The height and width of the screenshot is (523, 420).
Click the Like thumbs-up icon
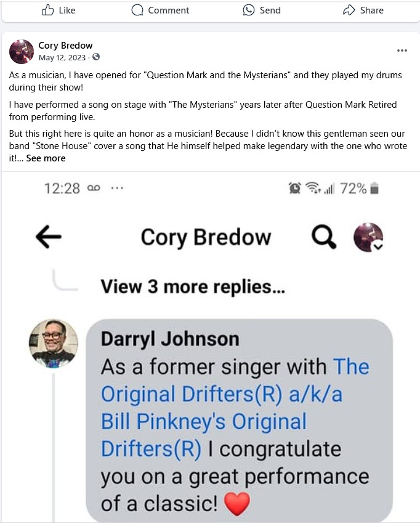tap(48, 10)
